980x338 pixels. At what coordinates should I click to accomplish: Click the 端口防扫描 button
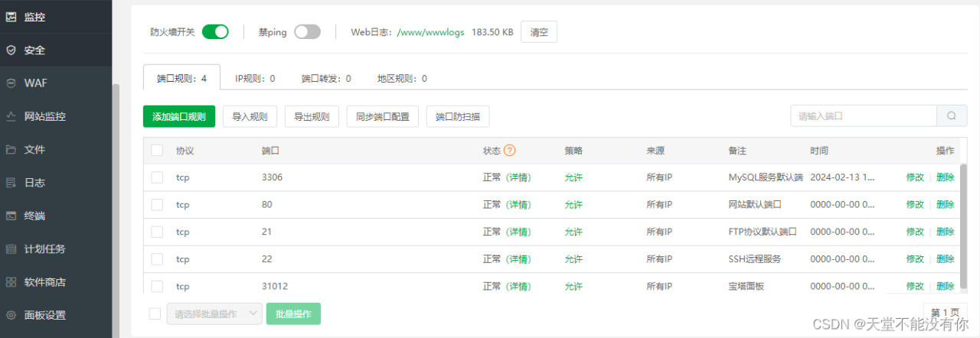tap(458, 116)
